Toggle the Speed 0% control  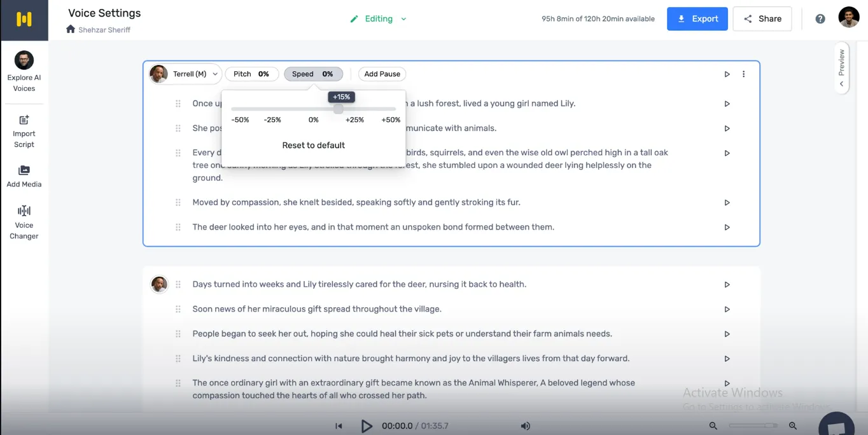coord(313,74)
